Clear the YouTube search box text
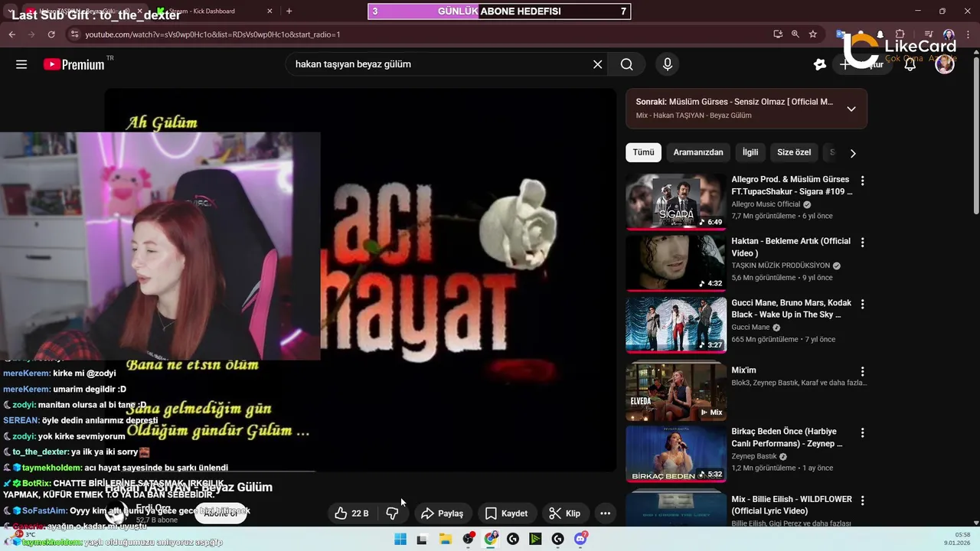This screenshot has width=980, height=551. [597, 64]
